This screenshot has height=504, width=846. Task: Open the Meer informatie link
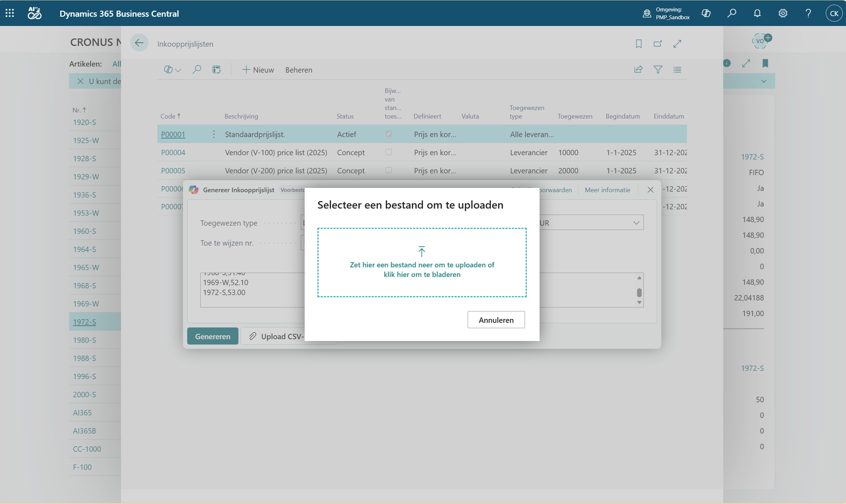click(607, 190)
